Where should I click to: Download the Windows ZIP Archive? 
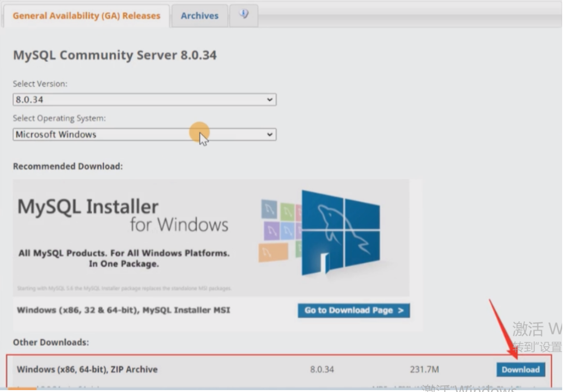[521, 370]
